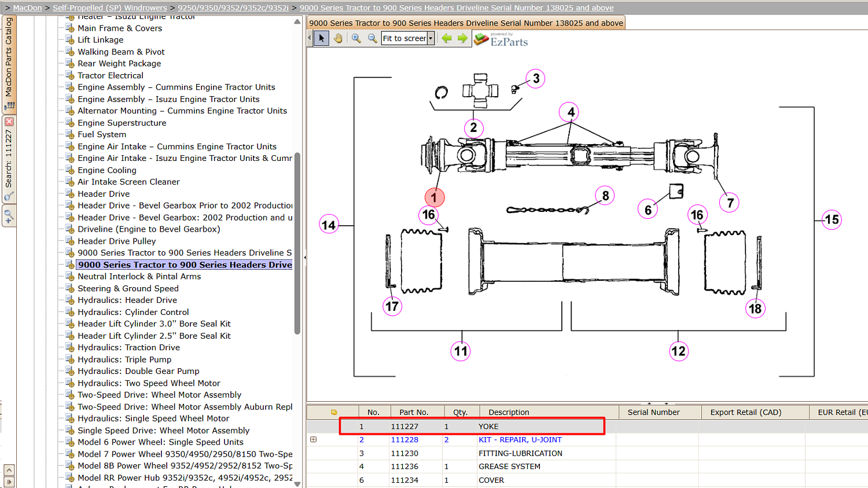
Task: Click the notes column header icon
Action: (334, 412)
